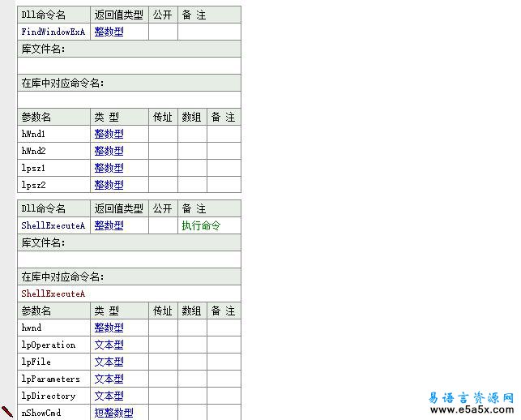Click the 备注 cell of lpFile

pyautogui.click(x=224, y=362)
